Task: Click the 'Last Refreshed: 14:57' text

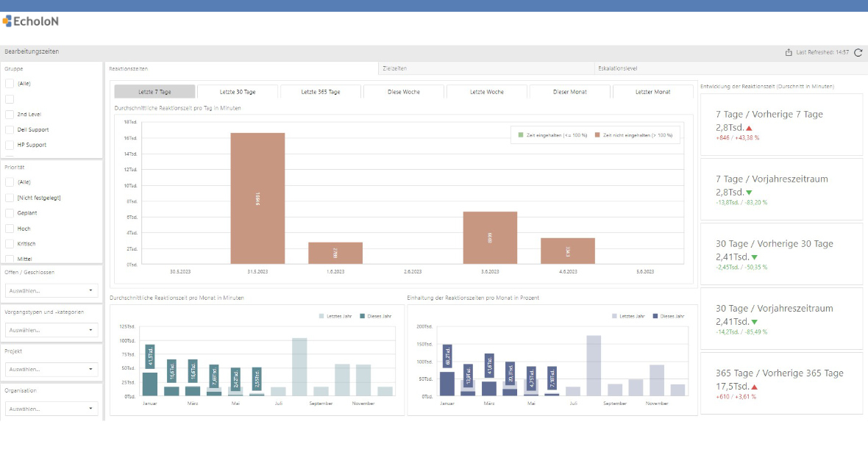Action: point(822,53)
